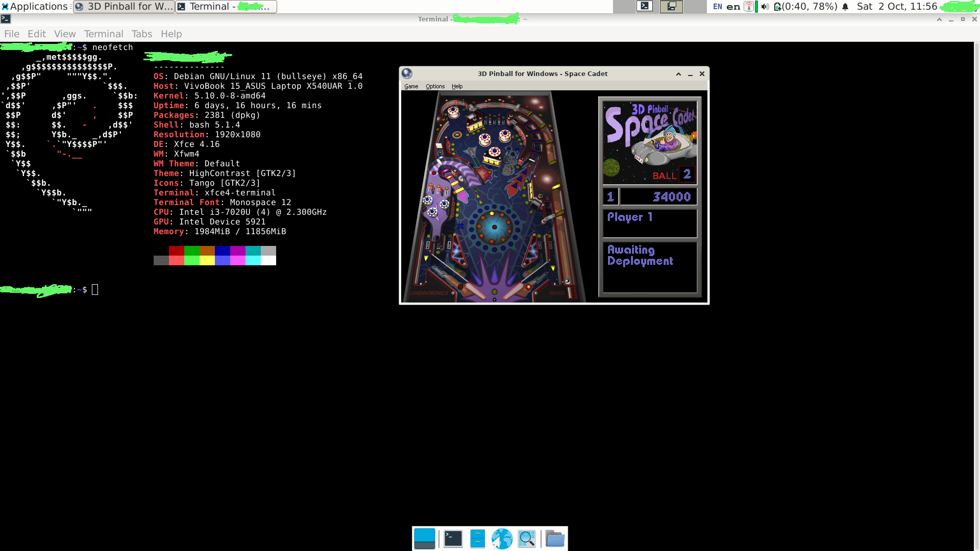
Task: Click the Terminal Font: Monospace 12 line
Action: pos(223,203)
